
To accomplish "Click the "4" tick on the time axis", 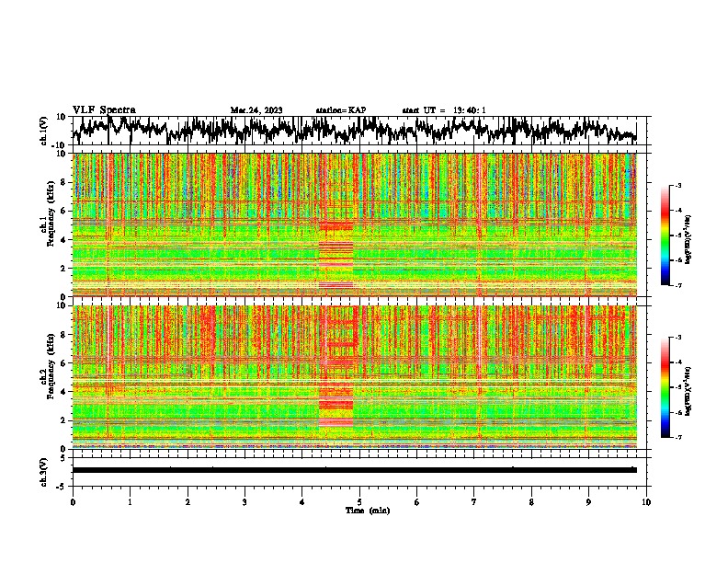I will pos(301,502).
